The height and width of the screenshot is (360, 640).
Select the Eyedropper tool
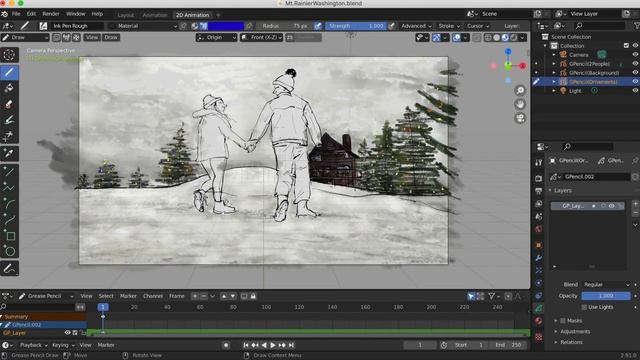9,153
